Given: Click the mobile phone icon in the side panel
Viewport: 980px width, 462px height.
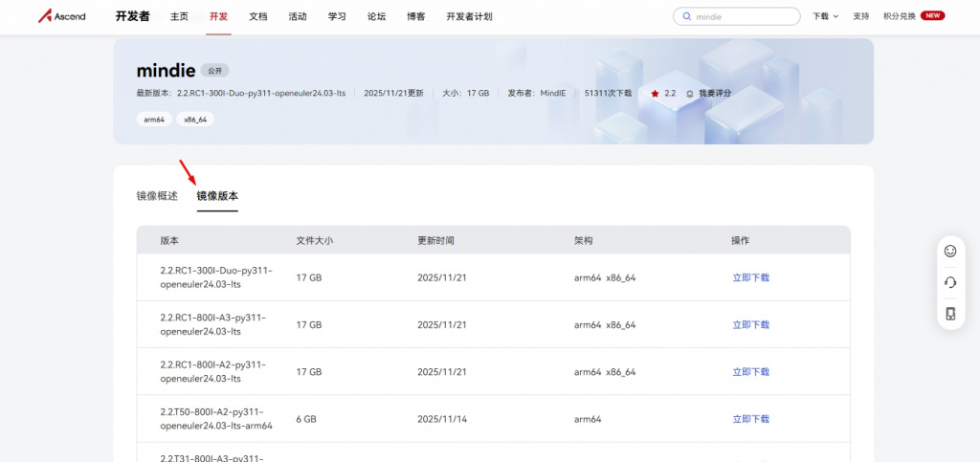Looking at the screenshot, I should click(950, 314).
